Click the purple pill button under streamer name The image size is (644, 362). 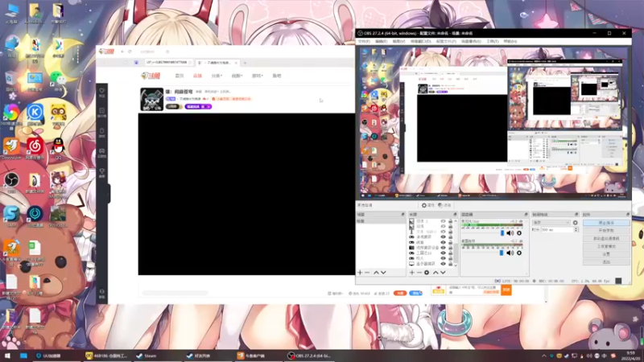pyautogui.click(x=198, y=107)
